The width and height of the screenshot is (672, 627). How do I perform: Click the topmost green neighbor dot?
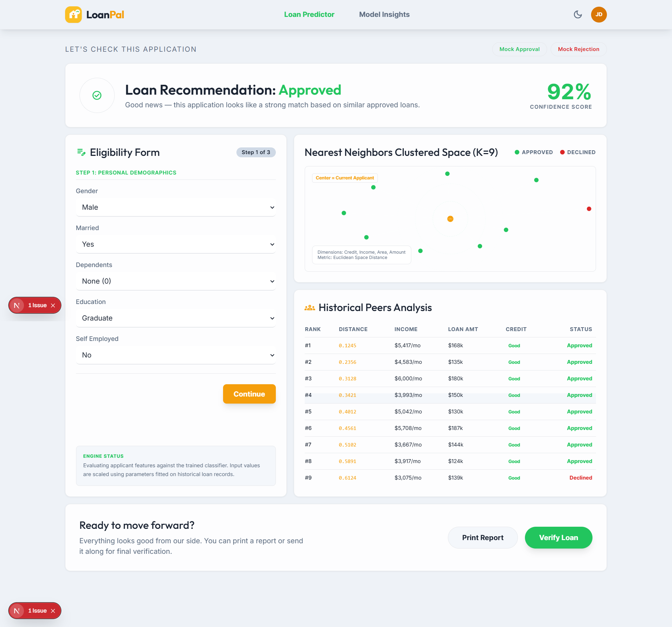[448, 174]
